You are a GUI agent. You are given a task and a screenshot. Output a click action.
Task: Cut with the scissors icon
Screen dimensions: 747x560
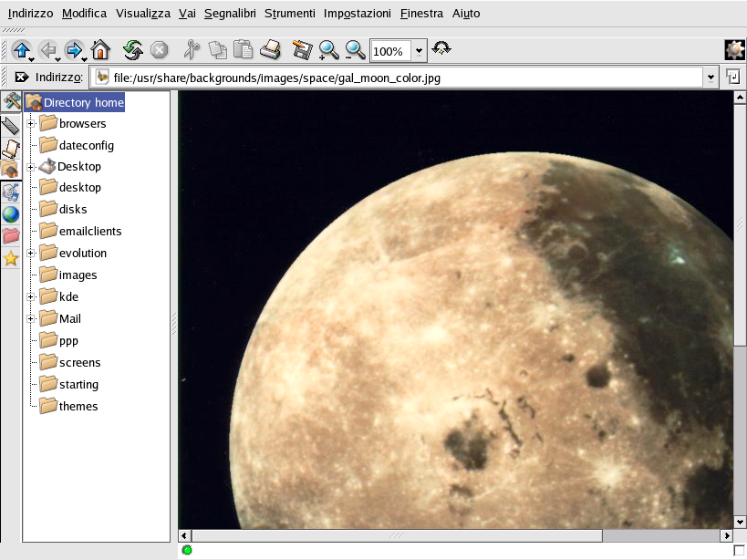point(192,49)
